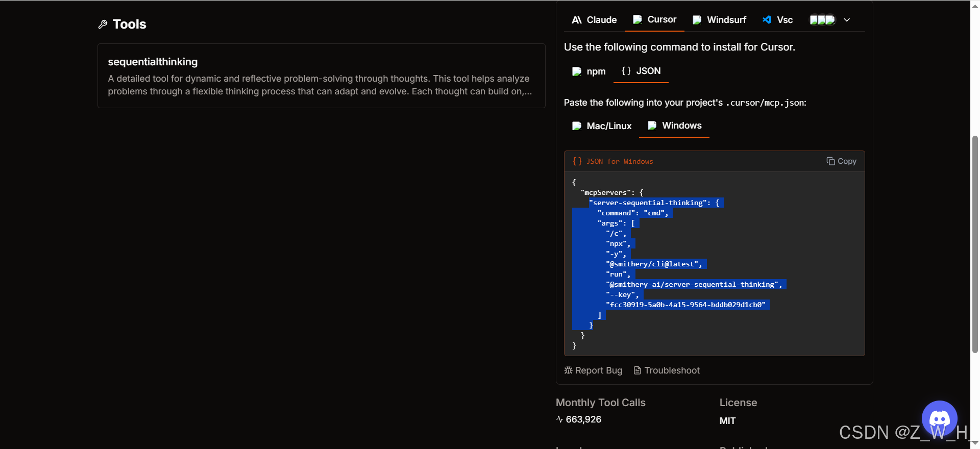Choose the npm install method tab
This screenshot has height=449, width=980.
pos(589,71)
